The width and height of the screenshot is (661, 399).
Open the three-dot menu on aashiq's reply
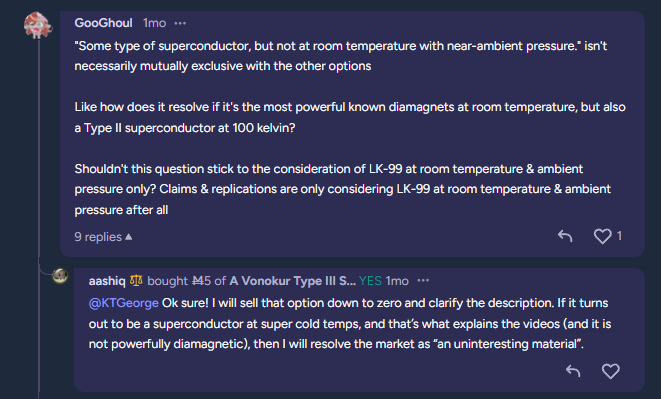click(x=423, y=280)
